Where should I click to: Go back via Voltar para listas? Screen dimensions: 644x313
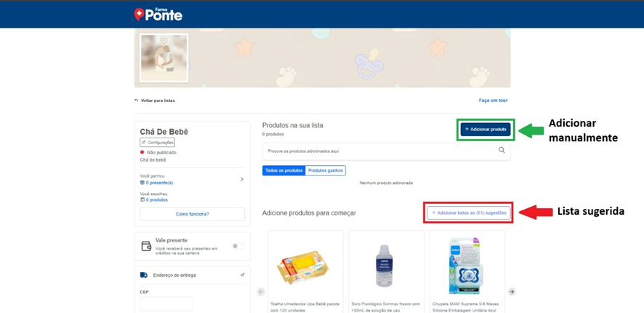[155, 100]
